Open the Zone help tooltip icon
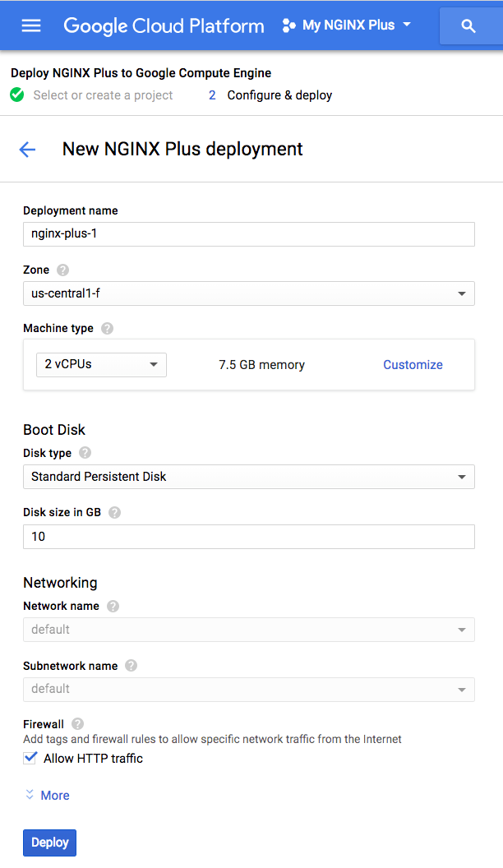The width and height of the screenshot is (503, 868). pos(64,270)
